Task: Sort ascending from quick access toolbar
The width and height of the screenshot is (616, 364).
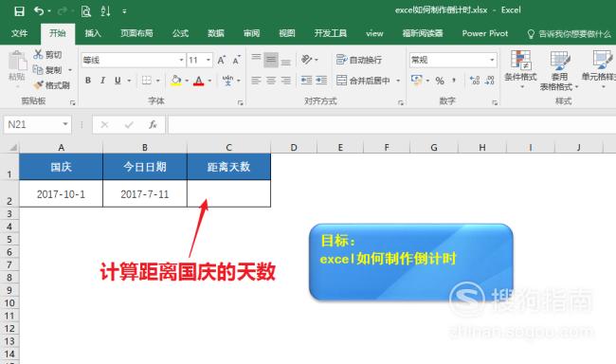Action: (x=105, y=11)
